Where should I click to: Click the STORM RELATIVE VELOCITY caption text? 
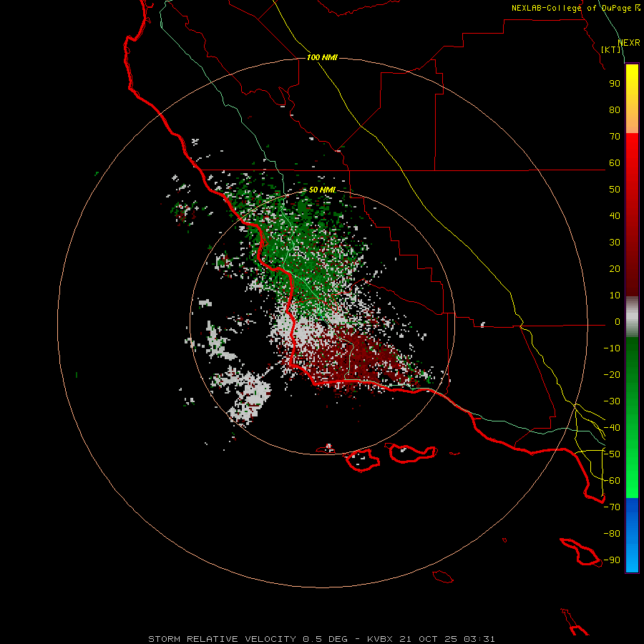pos(222,639)
